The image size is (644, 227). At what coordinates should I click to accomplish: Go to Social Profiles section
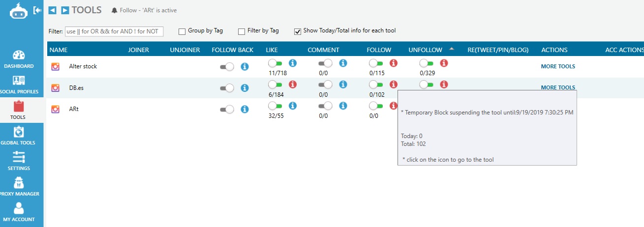click(x=19, y=85)
